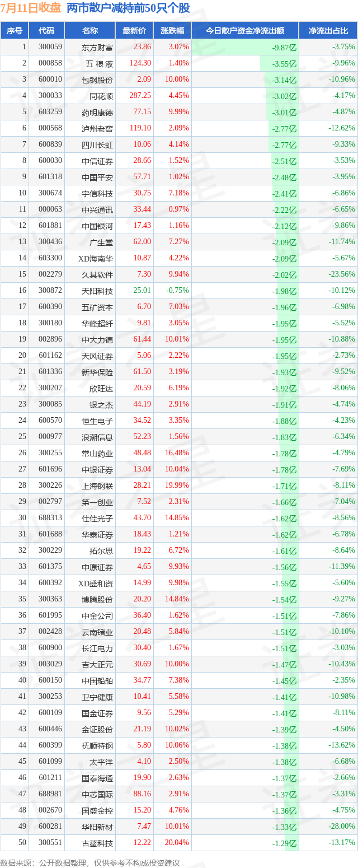Select stock name 东方财富
The height and width of the screenshot is (868, 358).
coord(97,47)
